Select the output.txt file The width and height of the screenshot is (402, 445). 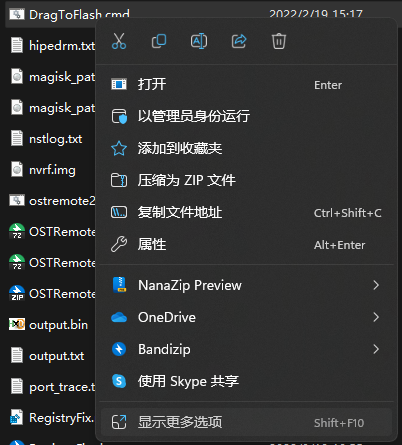[56, 356]
